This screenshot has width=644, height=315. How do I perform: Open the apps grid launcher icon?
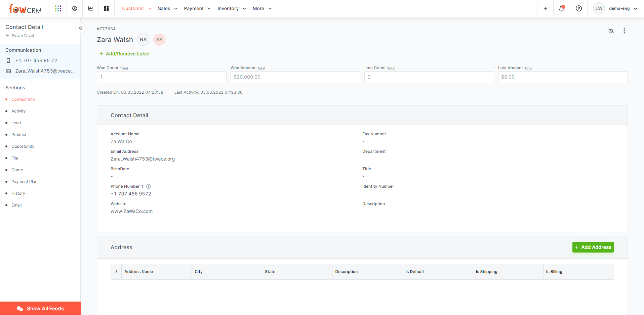(58, 8)
